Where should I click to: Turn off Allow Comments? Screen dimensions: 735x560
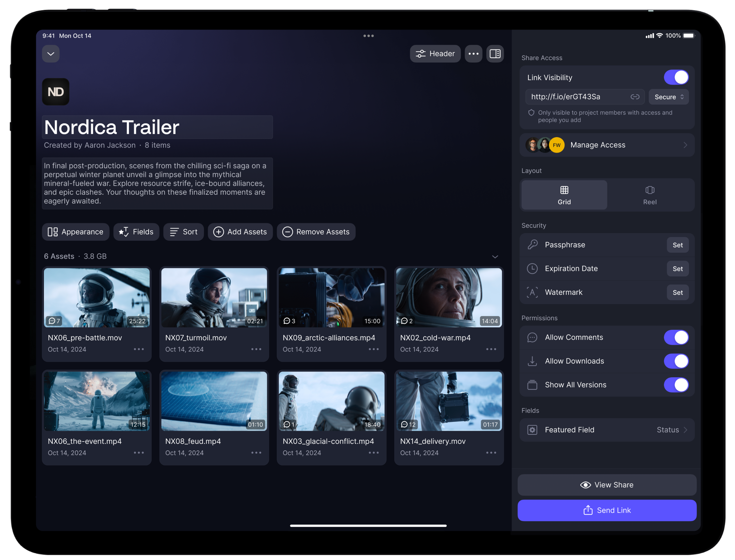676,337
